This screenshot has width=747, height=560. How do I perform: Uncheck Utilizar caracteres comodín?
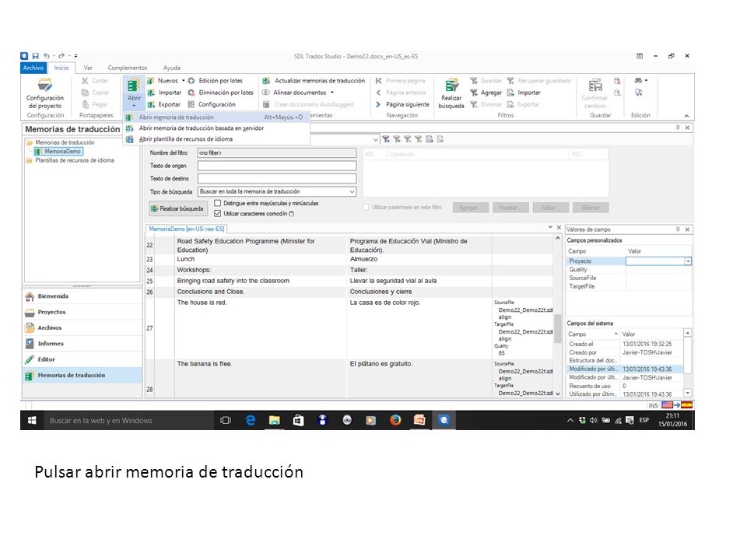pos(218,214)
